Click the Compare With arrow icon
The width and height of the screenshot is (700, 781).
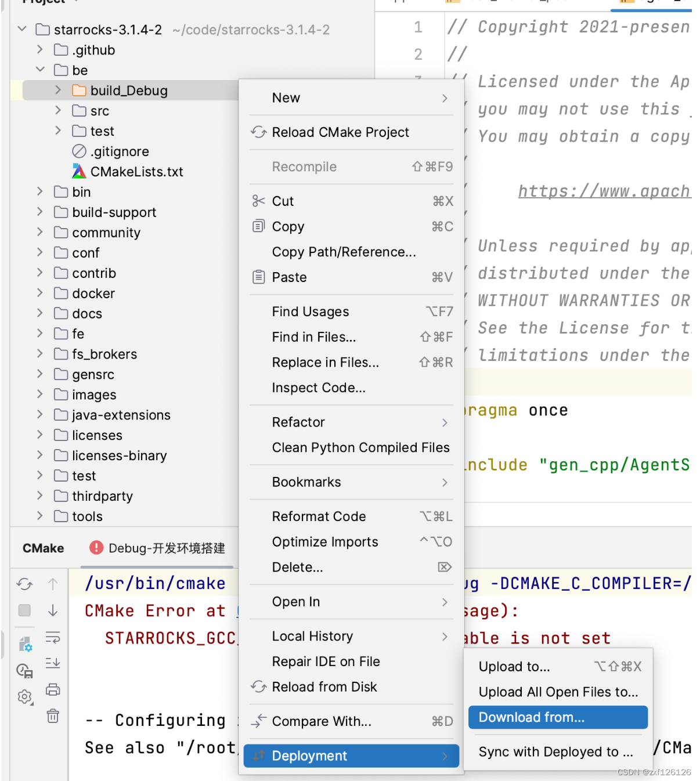[x=259, y=721]
